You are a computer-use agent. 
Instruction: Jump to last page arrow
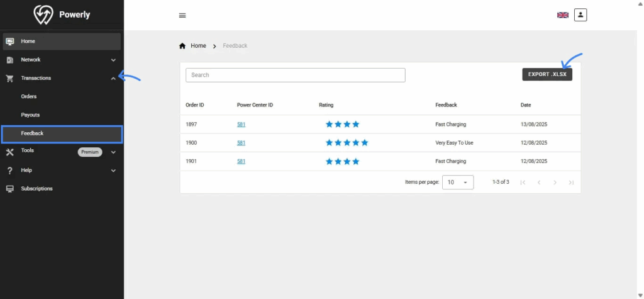[x=571, y=183]
